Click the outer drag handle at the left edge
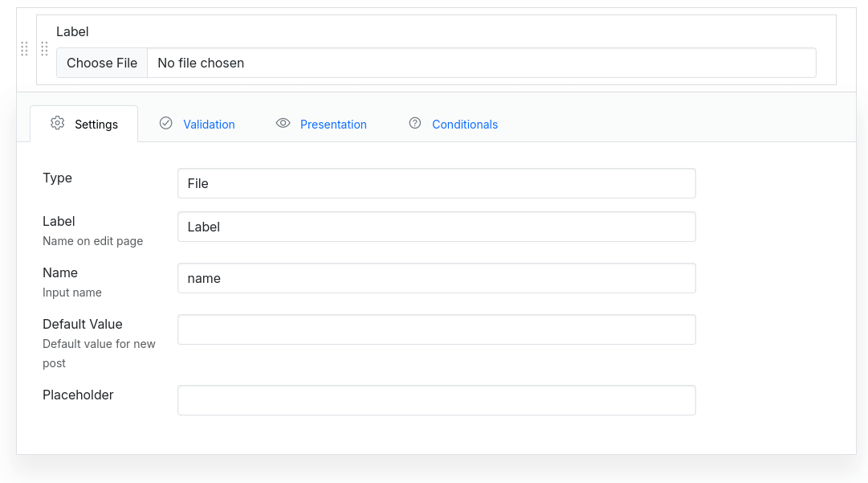This screenshot has height=483, width=868. click(x=24, y=48)
